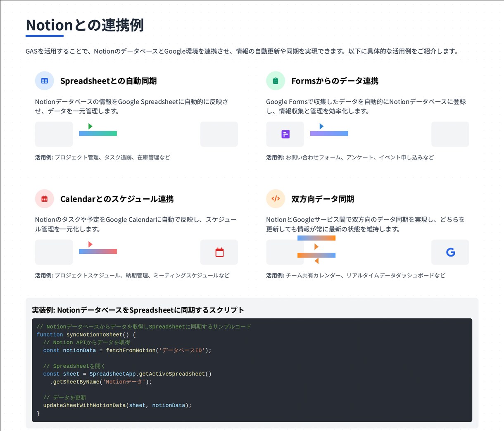Click the updateSheetWithNotionData code line

pos(117,405)
